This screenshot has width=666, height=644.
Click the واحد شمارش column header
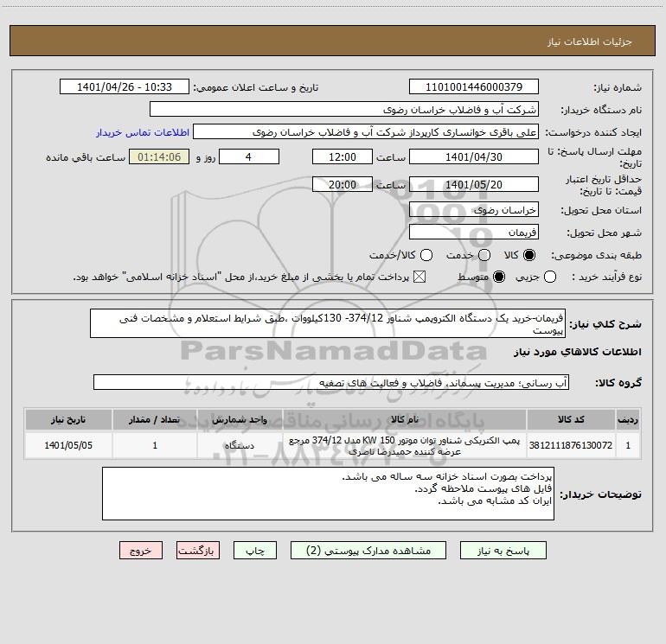(x=240, y=419)
